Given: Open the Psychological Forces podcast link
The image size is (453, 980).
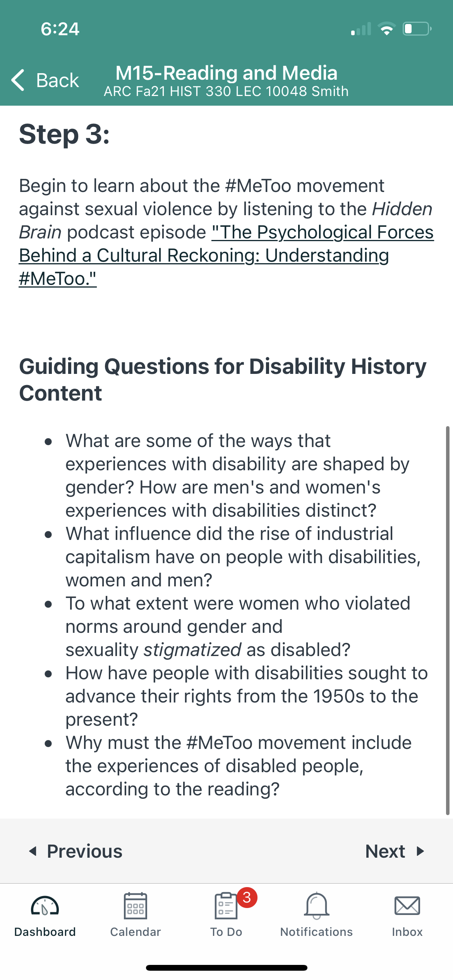Looking at the screenshot, I should coord(226,255).
